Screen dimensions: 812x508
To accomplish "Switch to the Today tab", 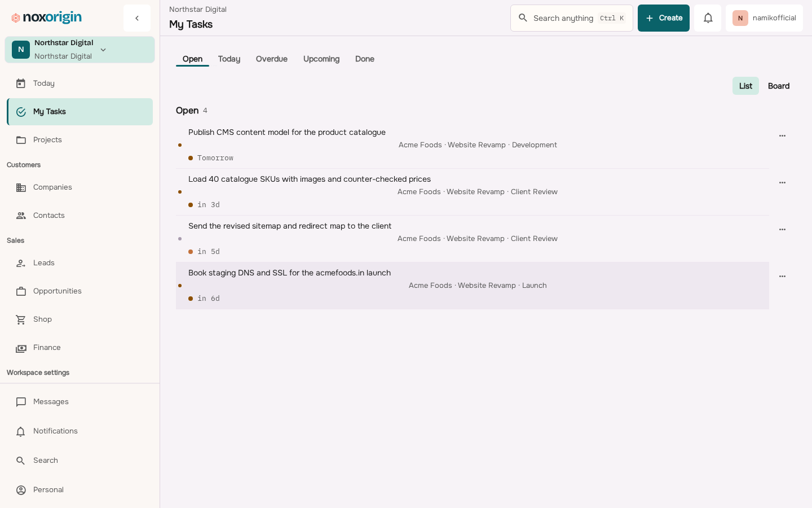I will pyautogui.click(x=229, y=59).
